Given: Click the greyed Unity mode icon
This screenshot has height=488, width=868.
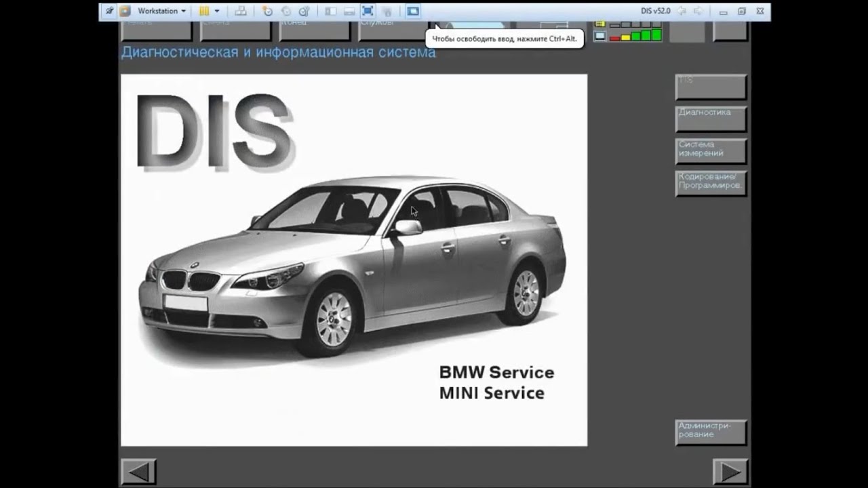Looking at the screenshot, I should 387,11.
